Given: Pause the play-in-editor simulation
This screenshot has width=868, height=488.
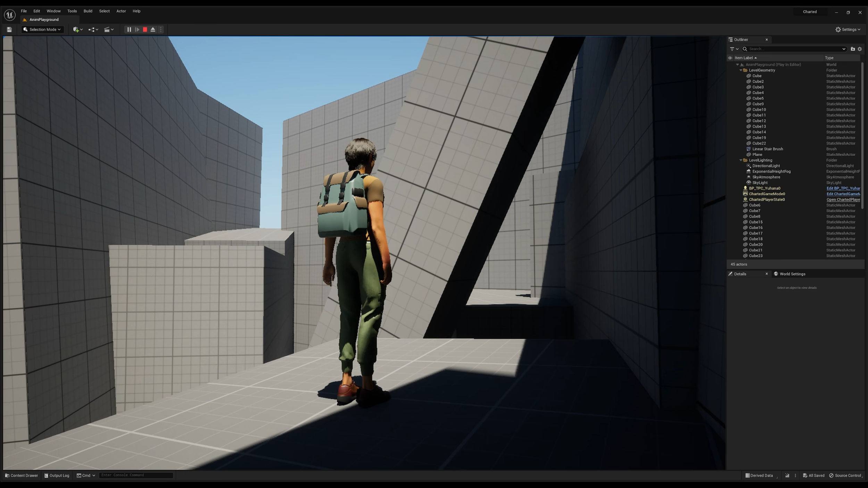Looking at the screenshot, I should [129, 30].
